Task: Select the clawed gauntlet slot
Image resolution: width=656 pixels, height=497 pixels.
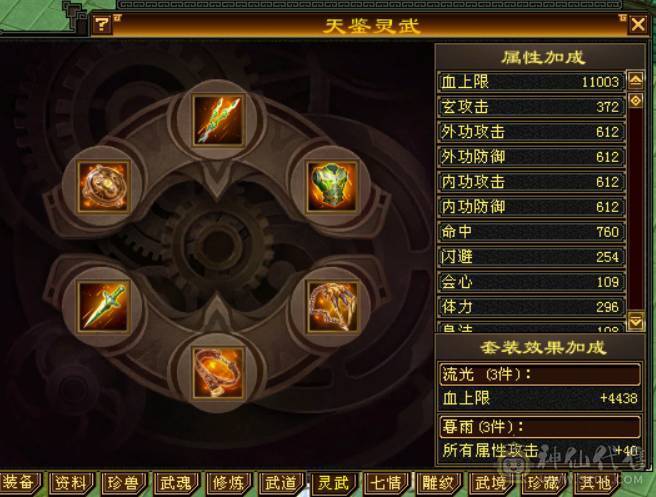Action: click(332, 305)
